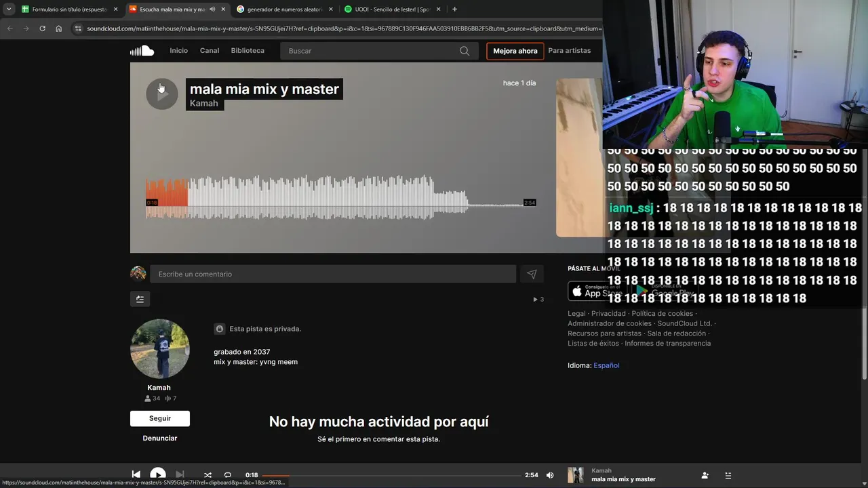The width and height of the screenshot is (868, 488).
Task: Click the private track lock icon
Action: (x=220, y=329)
